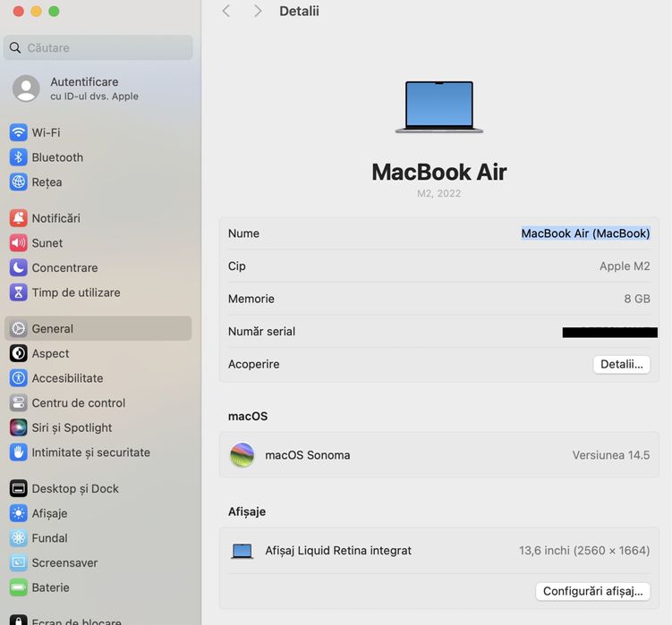This screenshot has height=625, width=672.
Task: Click the small laptop icon beside Afișaj Liquid Retina
Action: [242, 551]
